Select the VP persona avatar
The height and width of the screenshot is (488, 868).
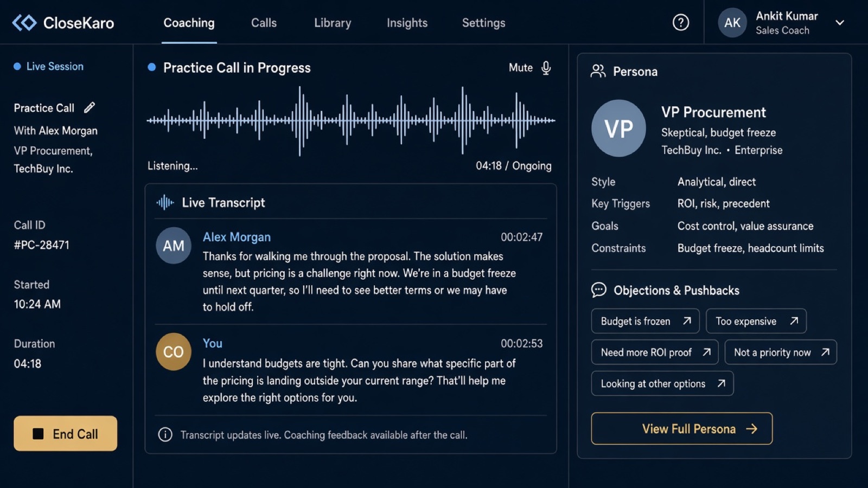[618, 129]
